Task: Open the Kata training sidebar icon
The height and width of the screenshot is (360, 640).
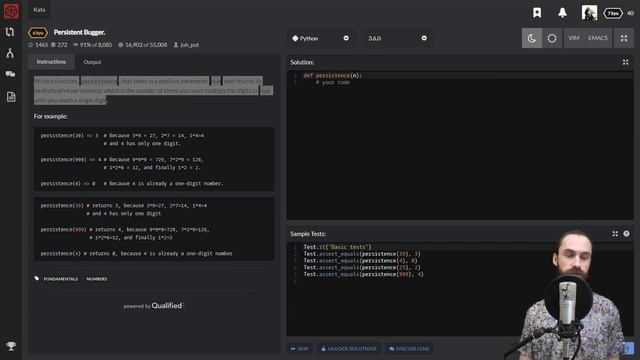Action: [10, 32]
